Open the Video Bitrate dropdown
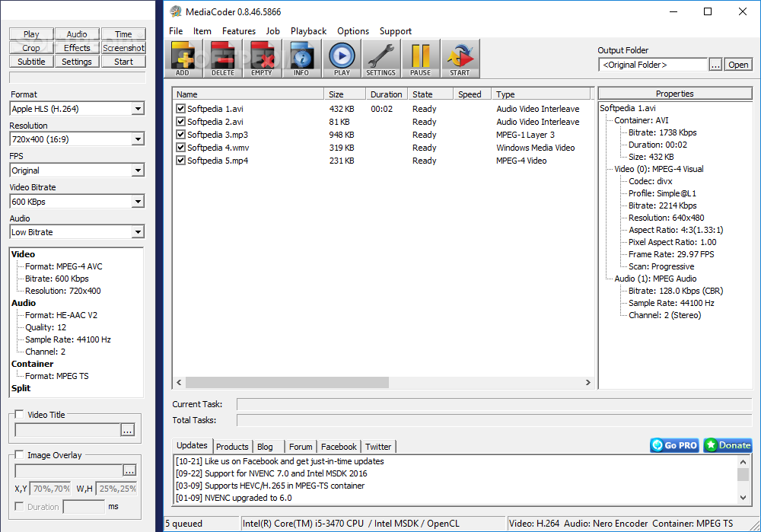The image size is (761, 532). pos(138,202)
